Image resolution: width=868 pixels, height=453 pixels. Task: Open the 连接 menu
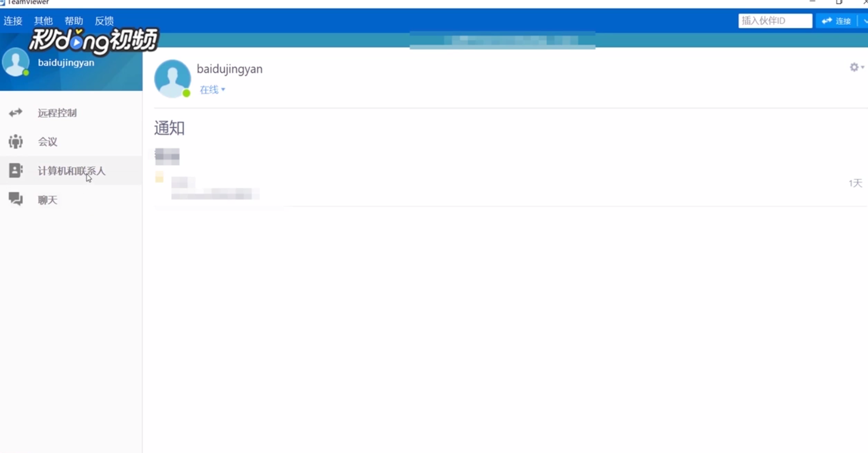click(13, 21)
